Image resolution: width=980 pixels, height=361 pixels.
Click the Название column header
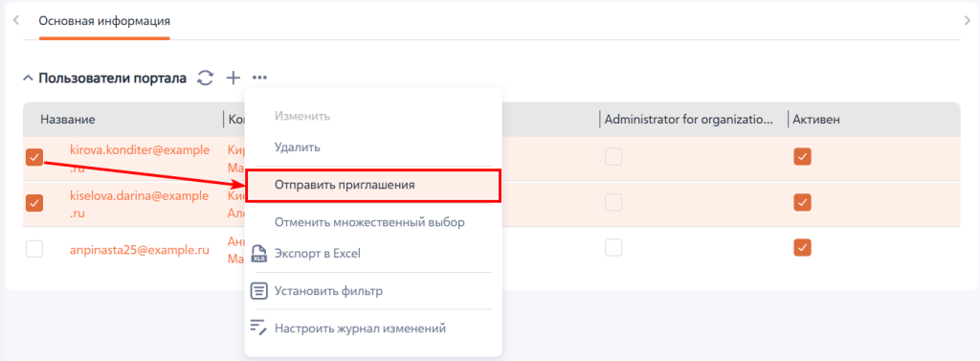pyautogui.click(x=68, y=120)
